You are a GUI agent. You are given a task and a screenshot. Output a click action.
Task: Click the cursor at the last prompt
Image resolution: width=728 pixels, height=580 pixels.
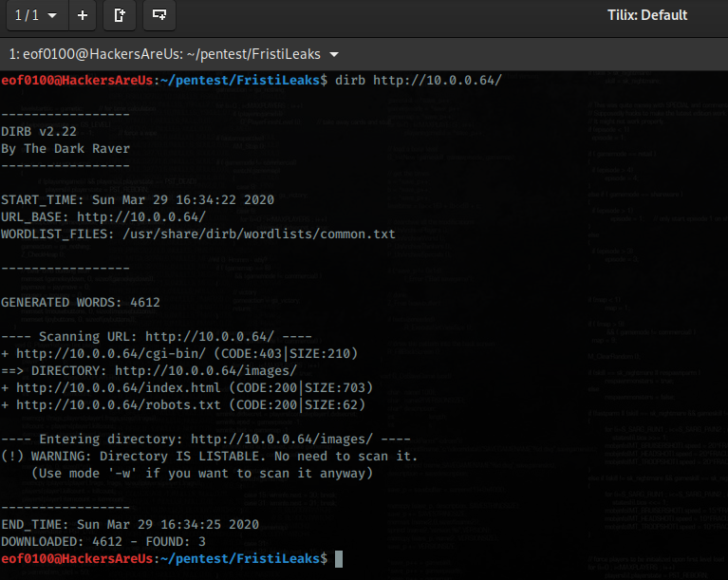tap(340, 559)
